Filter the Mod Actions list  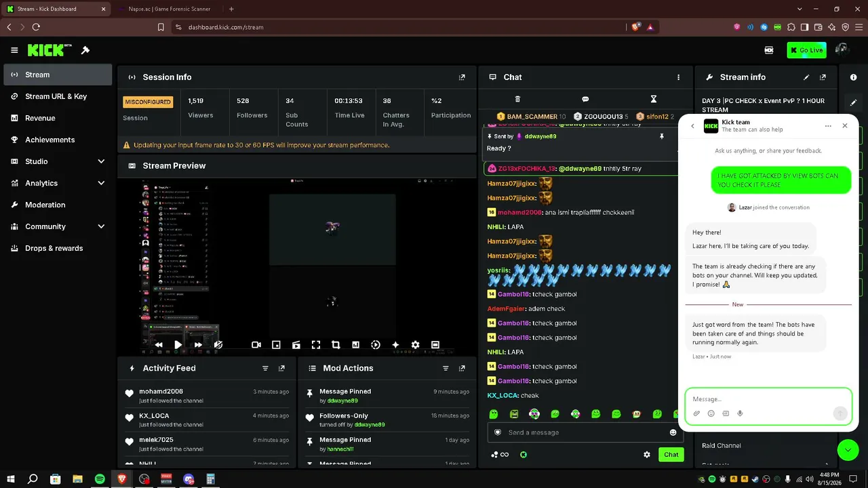point(446,368)
